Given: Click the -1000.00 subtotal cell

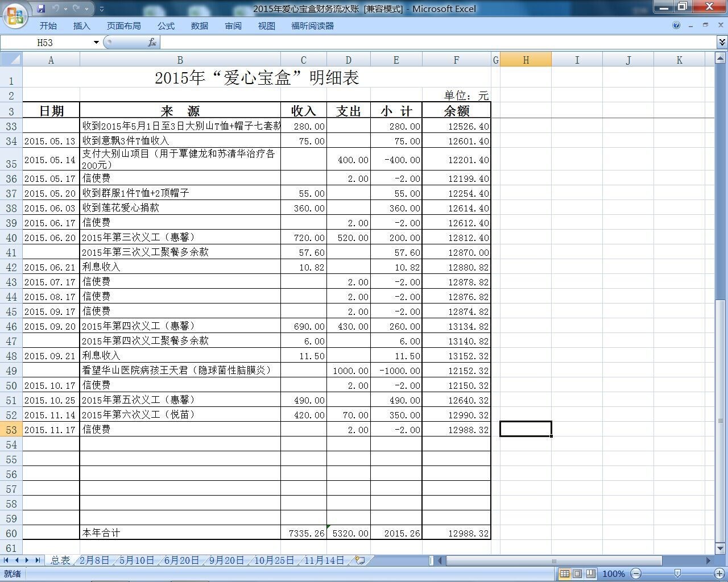Looking at the screenshot, I should 396,371.
